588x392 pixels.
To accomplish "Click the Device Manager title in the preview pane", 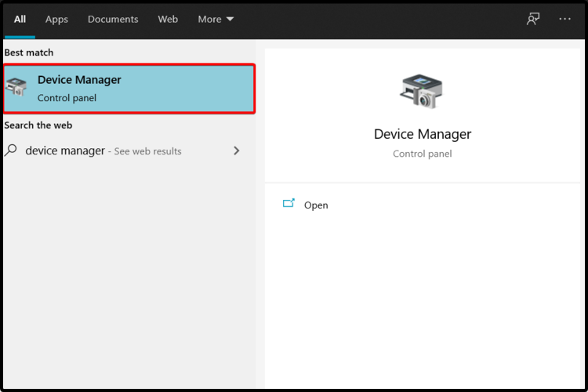I will click(422, 134).
